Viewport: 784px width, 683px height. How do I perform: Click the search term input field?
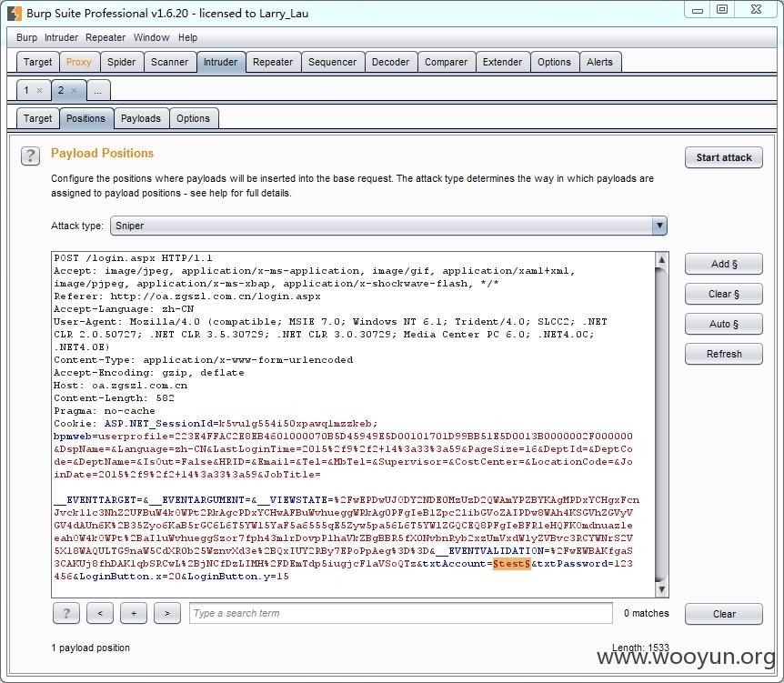[400, 613]
